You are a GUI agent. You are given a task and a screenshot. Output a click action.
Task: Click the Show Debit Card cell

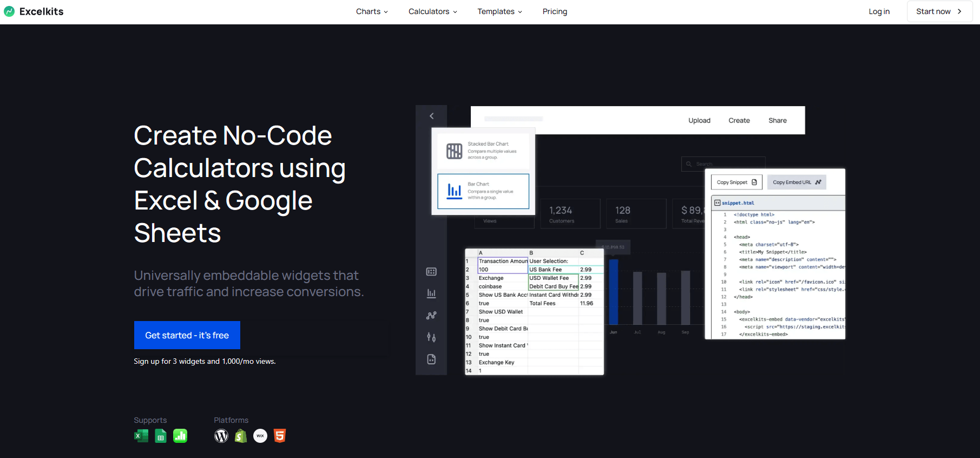(503, 329)
